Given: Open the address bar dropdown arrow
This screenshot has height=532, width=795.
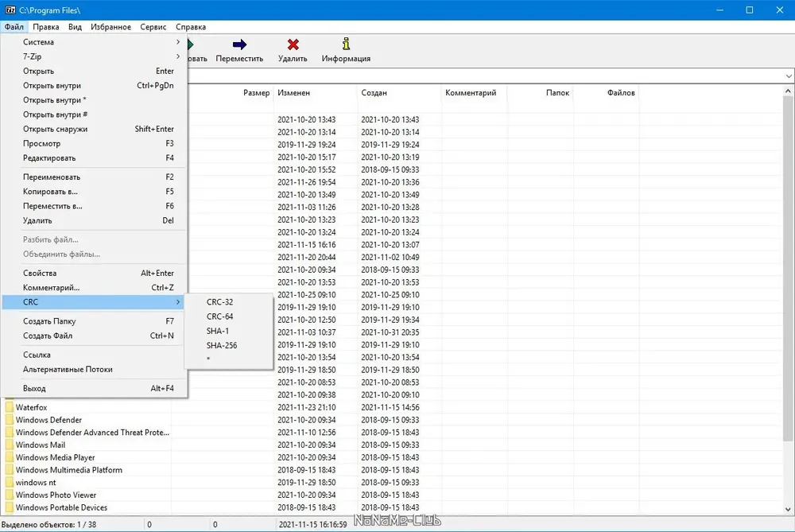Looking at the screenshot, I should tap(789, 76).
